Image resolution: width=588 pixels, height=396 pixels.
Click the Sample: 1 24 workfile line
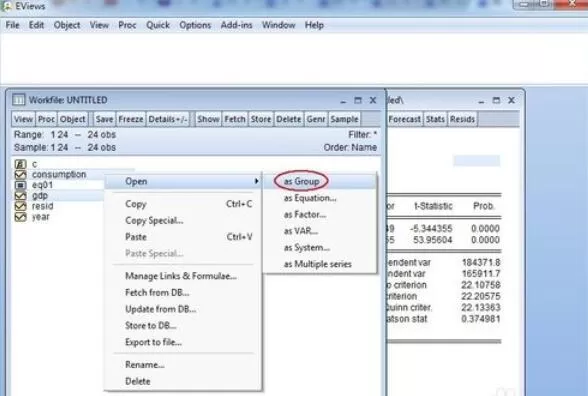(65, 147)
